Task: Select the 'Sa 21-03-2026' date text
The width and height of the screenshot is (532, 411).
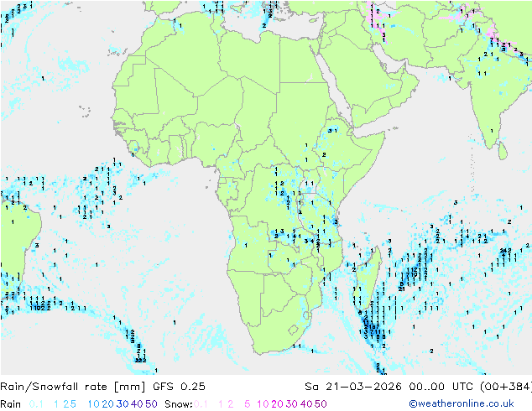Action: coord(353,387)
